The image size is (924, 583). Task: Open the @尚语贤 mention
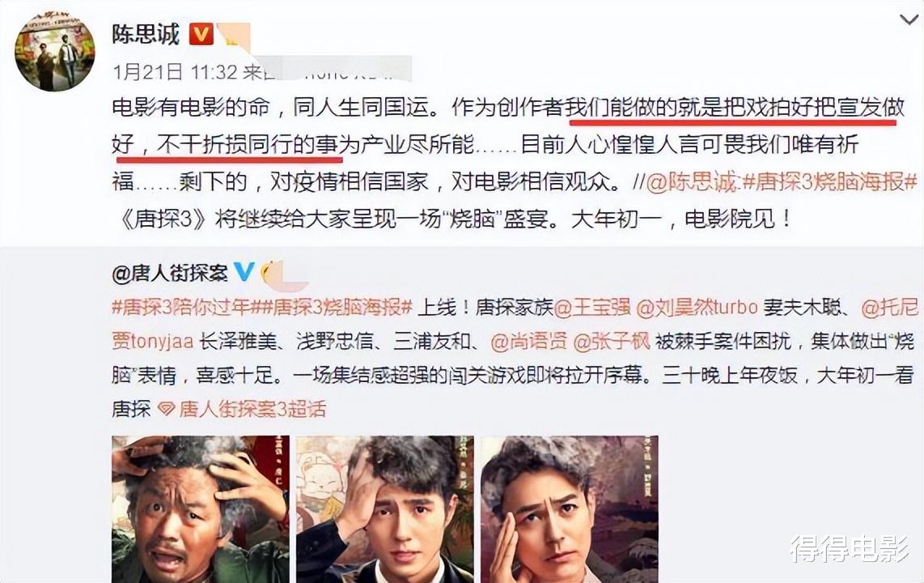point(528,342)
